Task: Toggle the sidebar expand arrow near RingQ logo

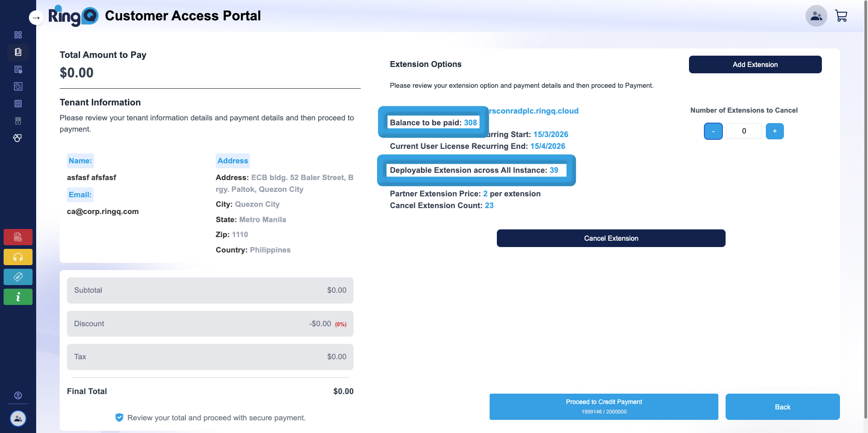Action: click(36, 17)
